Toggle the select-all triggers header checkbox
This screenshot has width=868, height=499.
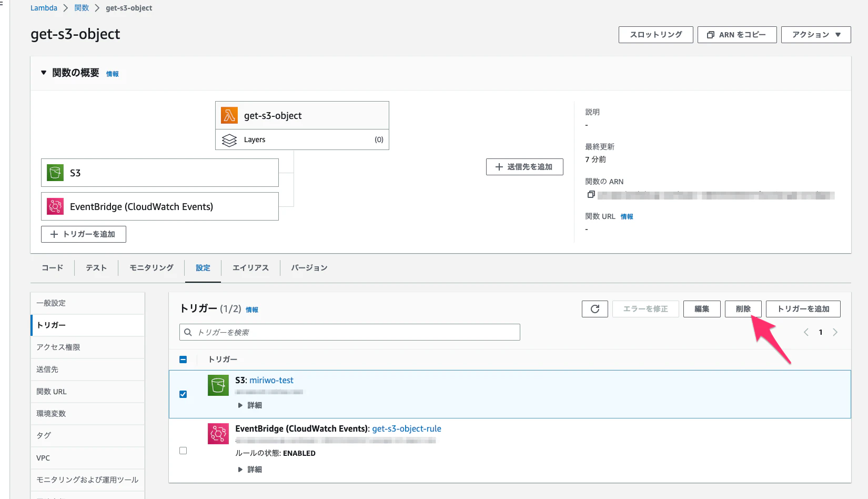[x=183, y=360]
